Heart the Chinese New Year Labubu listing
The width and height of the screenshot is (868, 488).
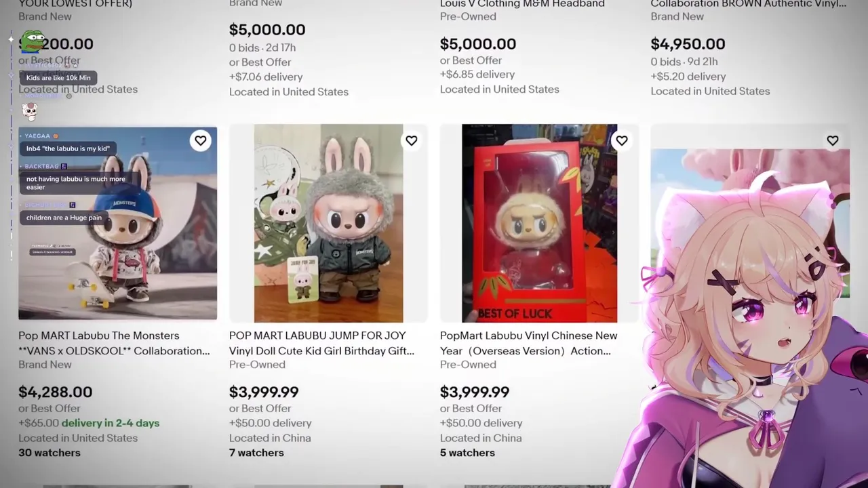tap(622, 140)
